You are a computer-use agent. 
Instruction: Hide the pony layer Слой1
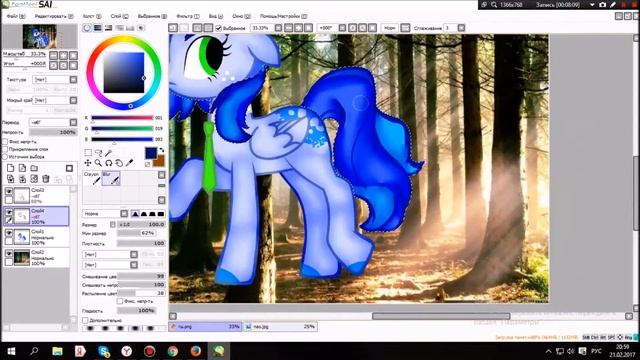(9, 233)
